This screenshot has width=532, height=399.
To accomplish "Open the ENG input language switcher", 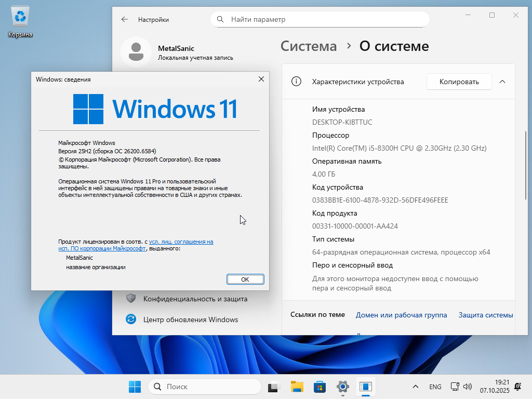I will coord(435,387).
